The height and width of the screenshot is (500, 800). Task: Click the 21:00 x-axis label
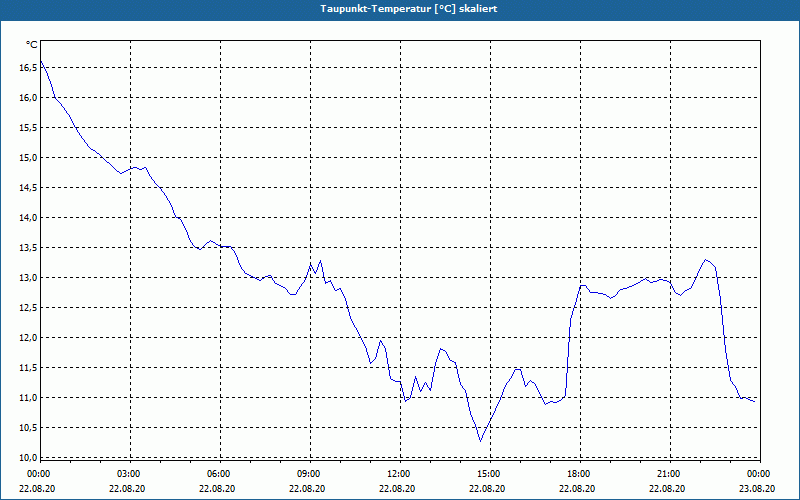(668, 474)
